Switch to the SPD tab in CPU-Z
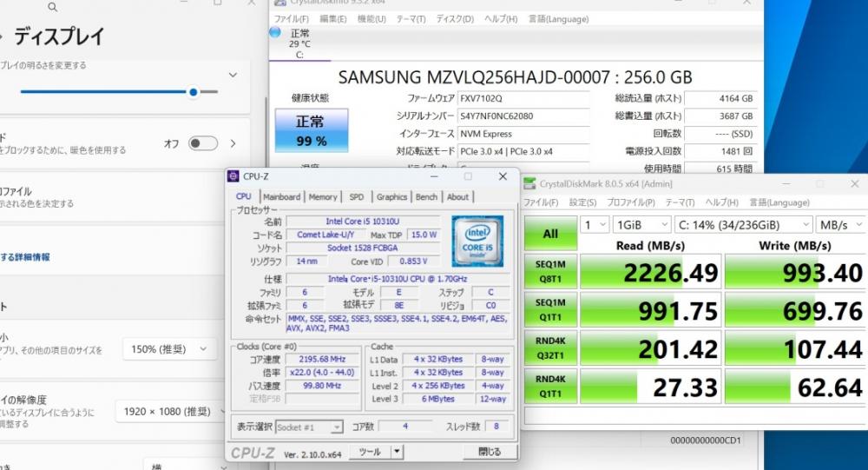The image size is (868, 470). [x=357, y=196]
